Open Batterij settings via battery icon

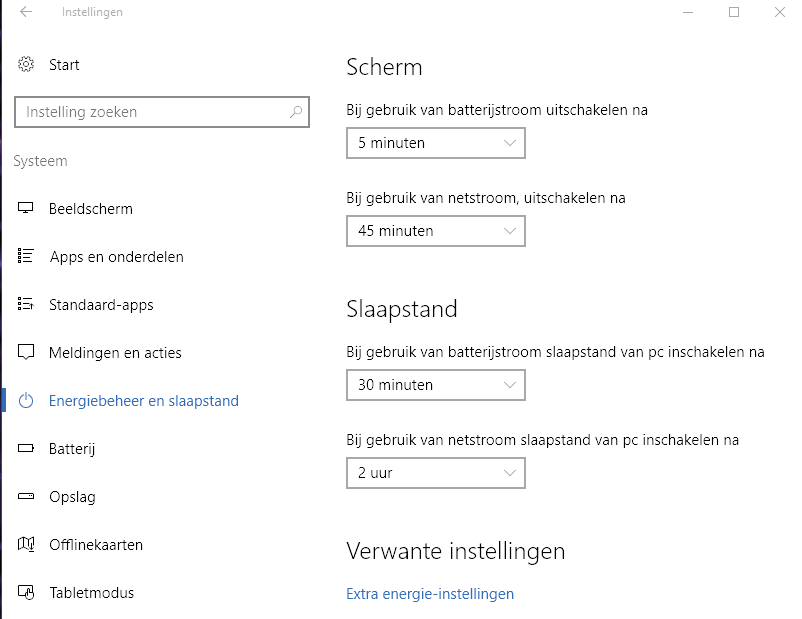tap(26, 448)
